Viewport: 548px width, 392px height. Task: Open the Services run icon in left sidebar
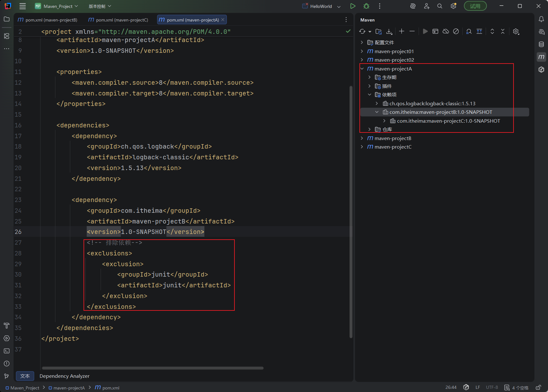pos(7,338)
